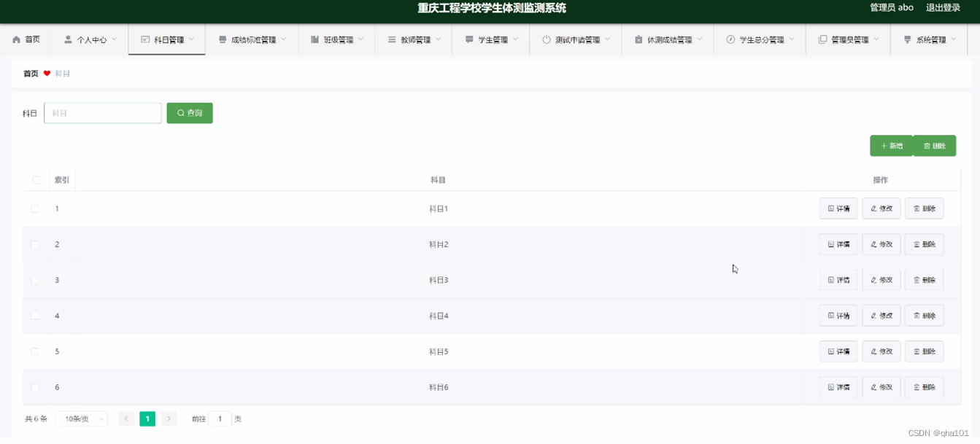This screenshot has width=980, height=444.
Task: Click the green 新增 add button
Action: tap(891, 146)
